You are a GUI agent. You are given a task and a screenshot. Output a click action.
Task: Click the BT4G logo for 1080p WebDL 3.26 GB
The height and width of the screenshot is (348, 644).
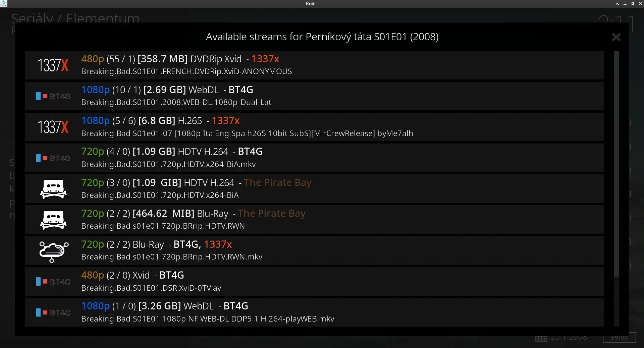53,312
